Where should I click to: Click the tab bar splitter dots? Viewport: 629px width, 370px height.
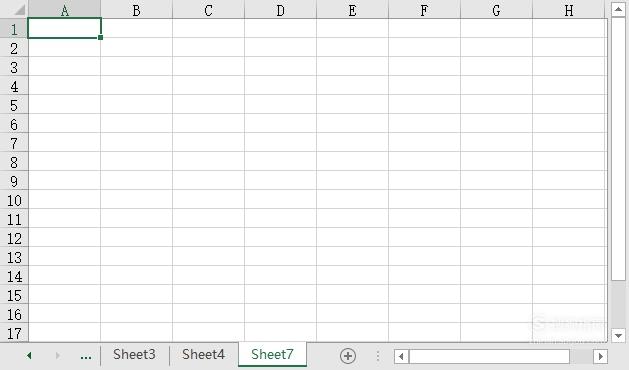tap(377, 356)
